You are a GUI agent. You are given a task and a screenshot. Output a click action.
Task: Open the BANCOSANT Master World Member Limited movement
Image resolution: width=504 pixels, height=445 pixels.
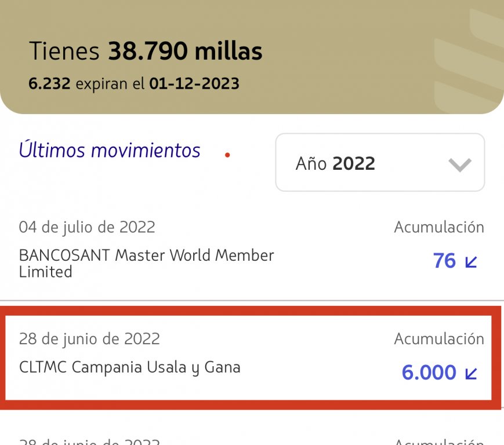coord(146,263)
